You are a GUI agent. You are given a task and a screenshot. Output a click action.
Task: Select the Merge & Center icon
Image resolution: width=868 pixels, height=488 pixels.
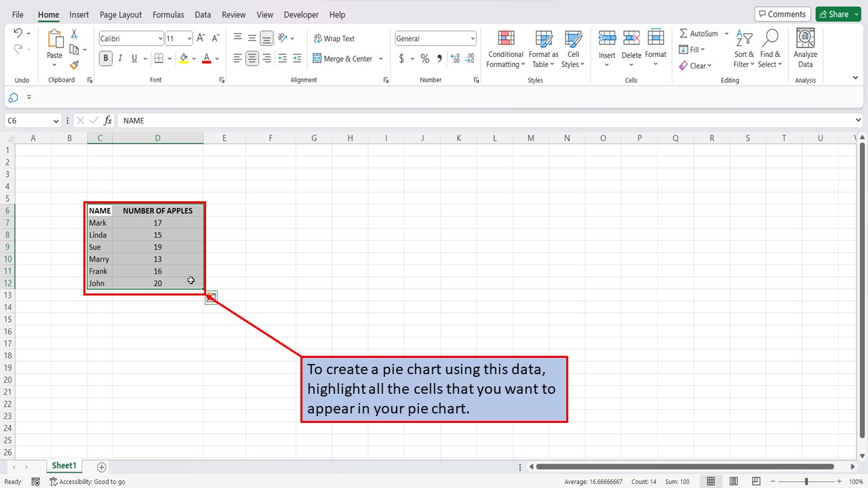pyautogui.click(x=344, y=59)
